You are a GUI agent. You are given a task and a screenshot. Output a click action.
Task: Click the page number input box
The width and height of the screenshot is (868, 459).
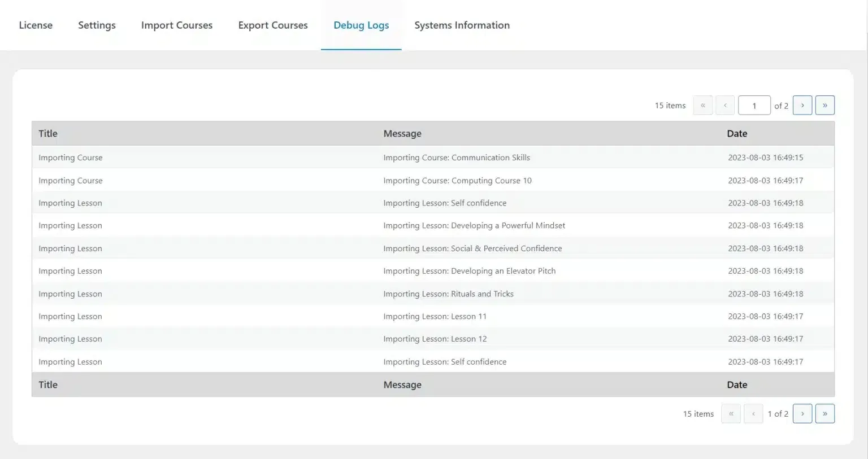754,105
